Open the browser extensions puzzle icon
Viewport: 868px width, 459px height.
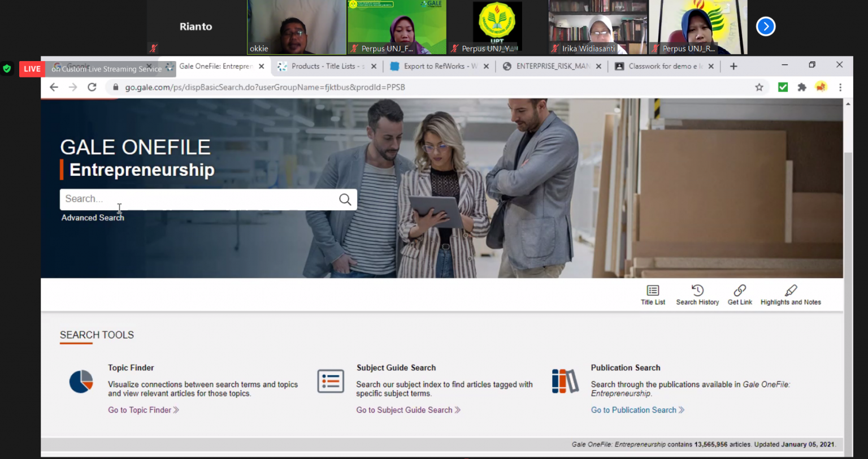(x=801, y=87)
